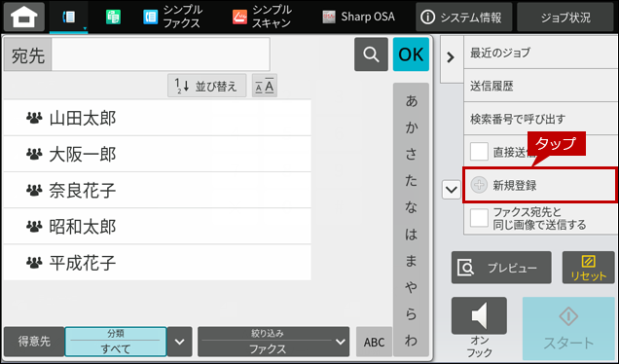Jump to や index row
The width and height of the screenshot is (619, 364).
coord(411,287)
